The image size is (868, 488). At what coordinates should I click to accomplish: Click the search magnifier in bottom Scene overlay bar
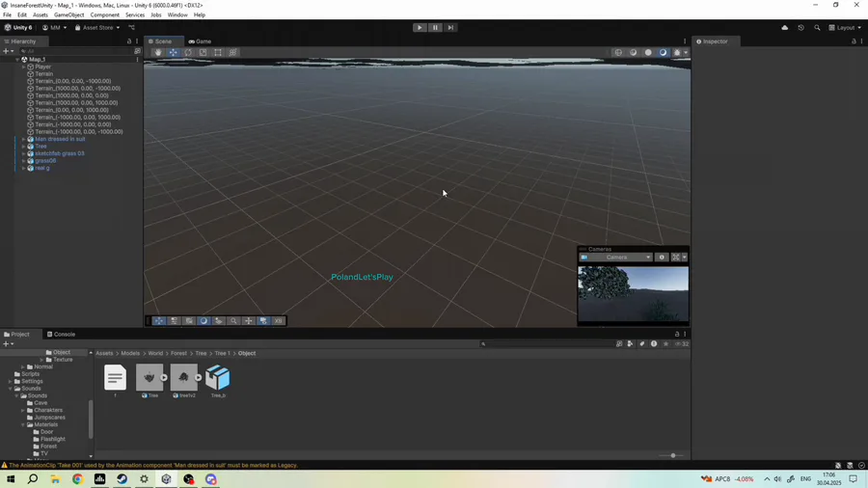[x=233, y=321]
